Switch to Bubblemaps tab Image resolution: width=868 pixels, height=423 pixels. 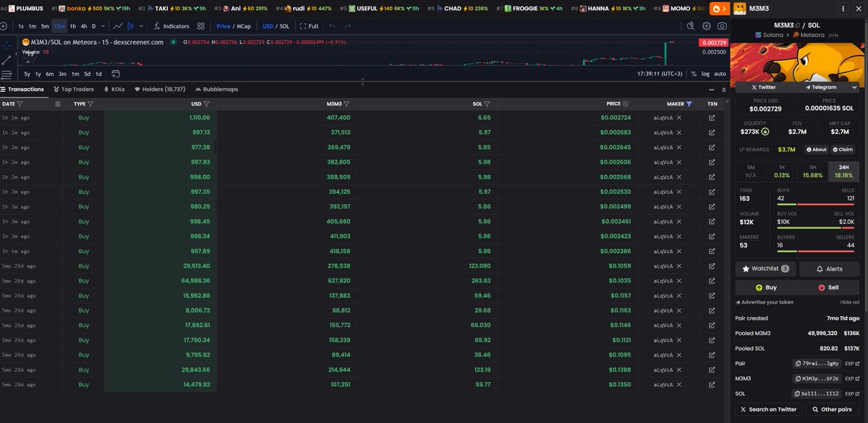tap(216, 90)
